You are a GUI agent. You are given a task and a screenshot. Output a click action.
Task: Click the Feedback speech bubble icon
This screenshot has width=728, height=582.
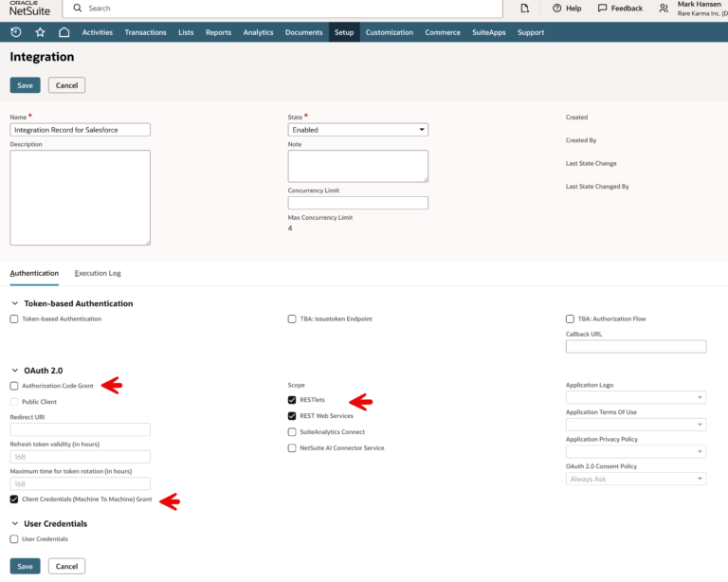coord(602,8)
